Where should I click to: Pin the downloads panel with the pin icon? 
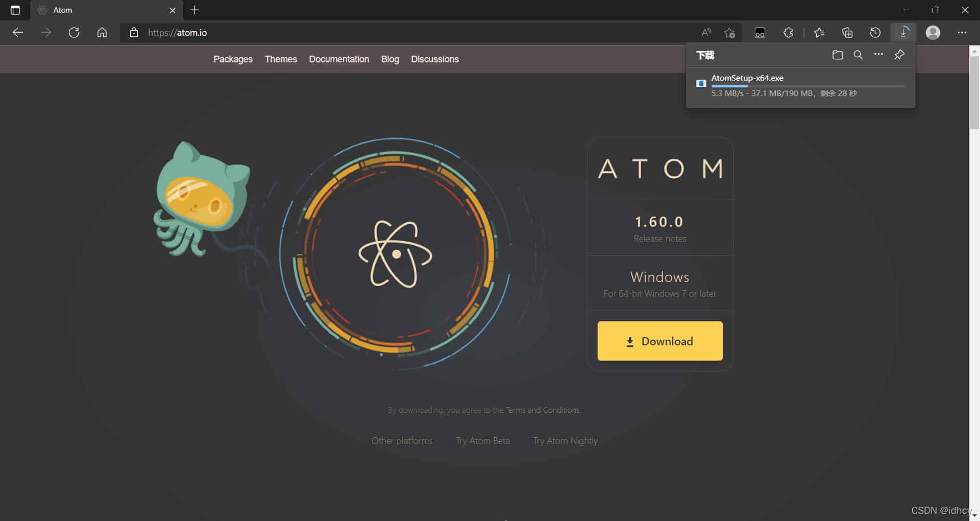(x=899, y=55)
